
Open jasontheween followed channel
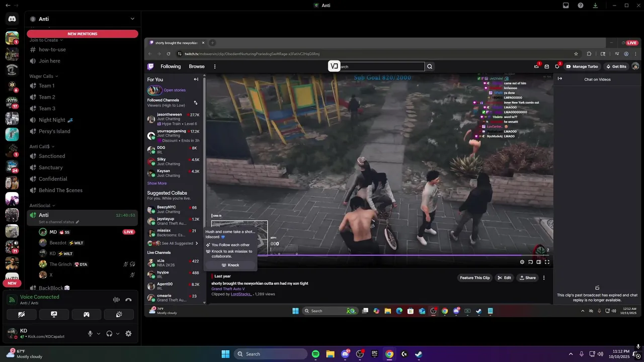(174, 119)
